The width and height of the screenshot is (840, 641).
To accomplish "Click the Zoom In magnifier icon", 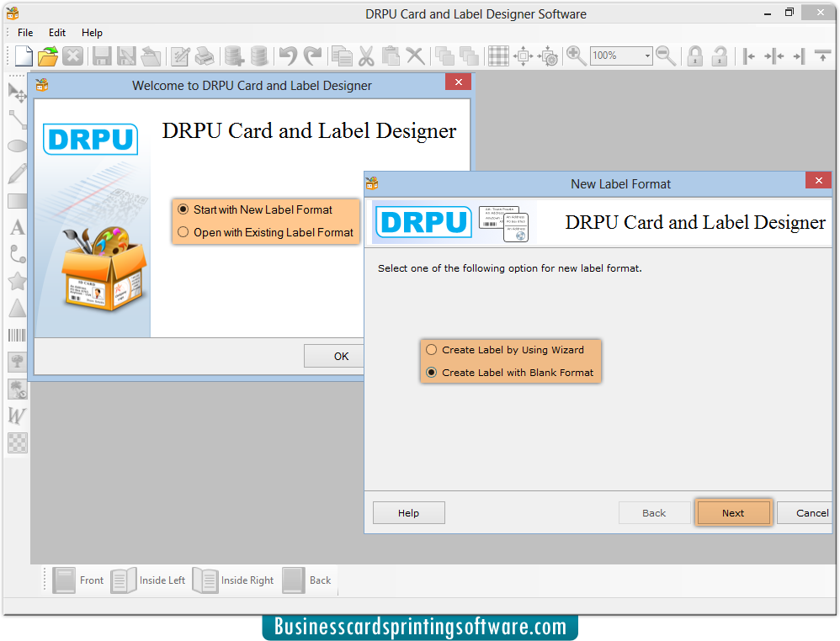I will point(576,56).
